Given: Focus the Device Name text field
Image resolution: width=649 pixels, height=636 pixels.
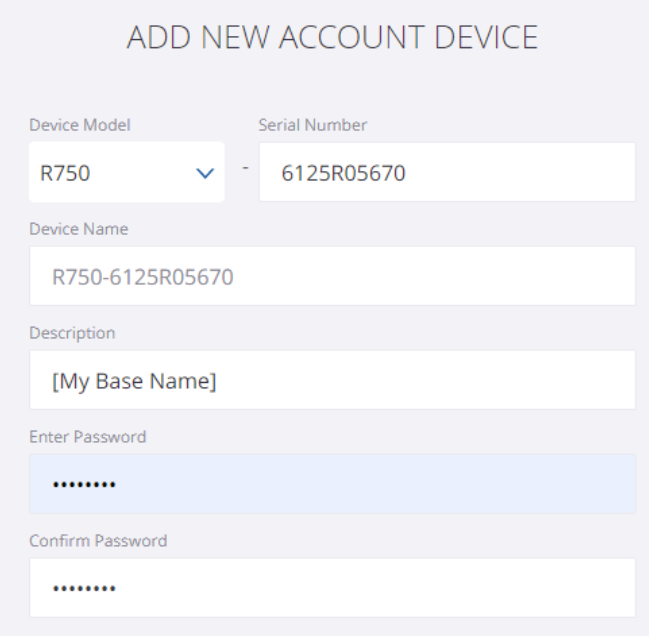Looking at the screenshot, I should (x=332, y=277).
